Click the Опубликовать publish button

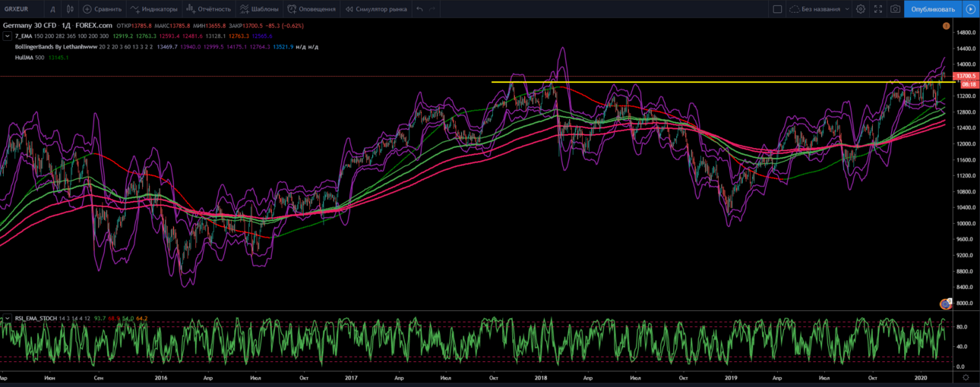click(x=932, y=9)
